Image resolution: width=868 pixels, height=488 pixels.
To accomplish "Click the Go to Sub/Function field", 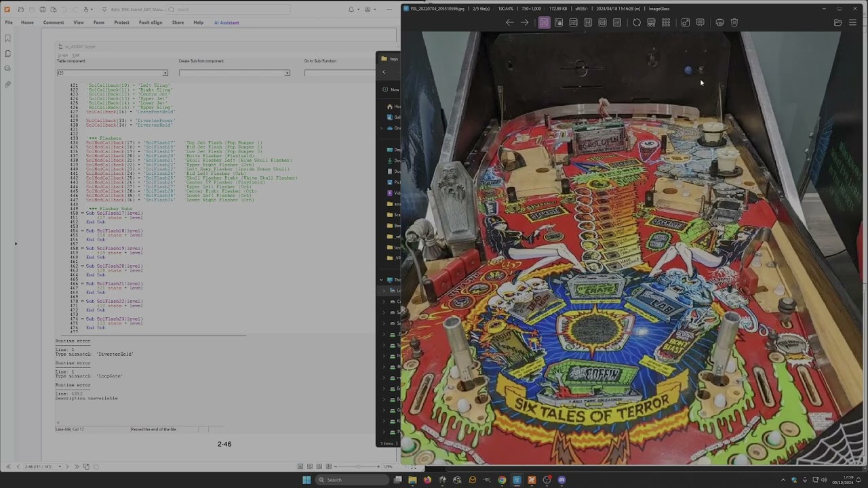I will (x=339, y=73).
